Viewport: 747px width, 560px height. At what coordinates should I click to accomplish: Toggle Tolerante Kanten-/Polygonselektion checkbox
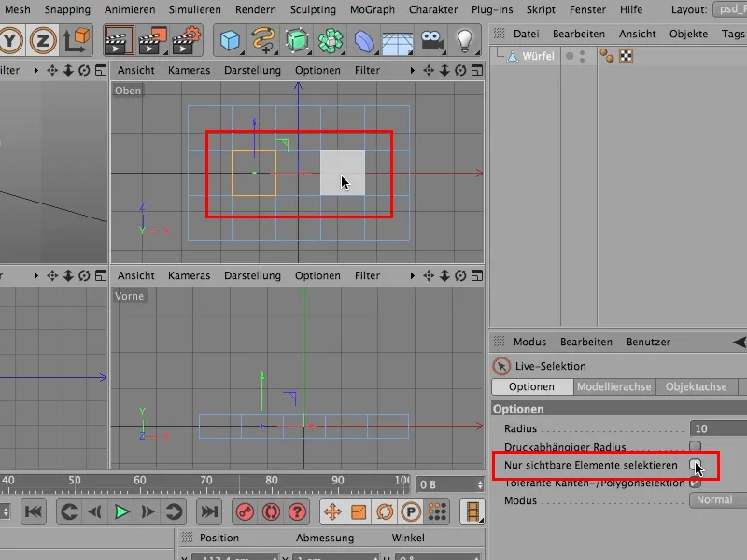click(695, 483)
